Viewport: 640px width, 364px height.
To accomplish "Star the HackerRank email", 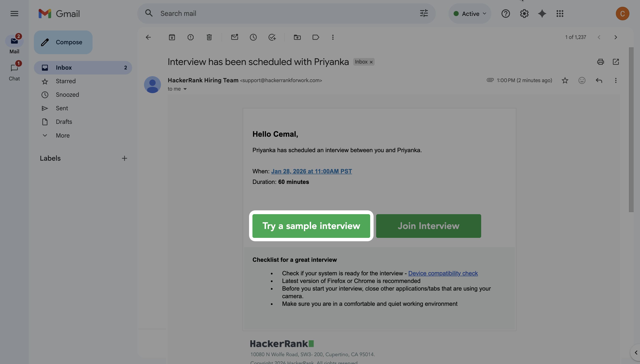I will 565,80.
